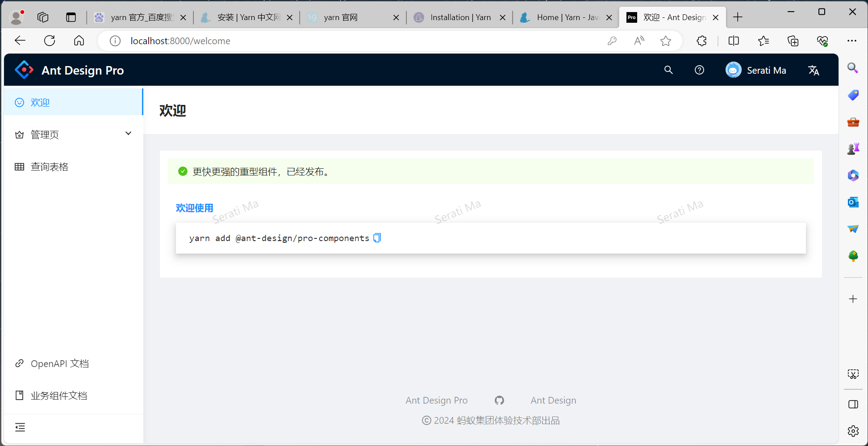Open tab actions menu
The width and height of the screenshot is (868, 446).
(71, 17)
